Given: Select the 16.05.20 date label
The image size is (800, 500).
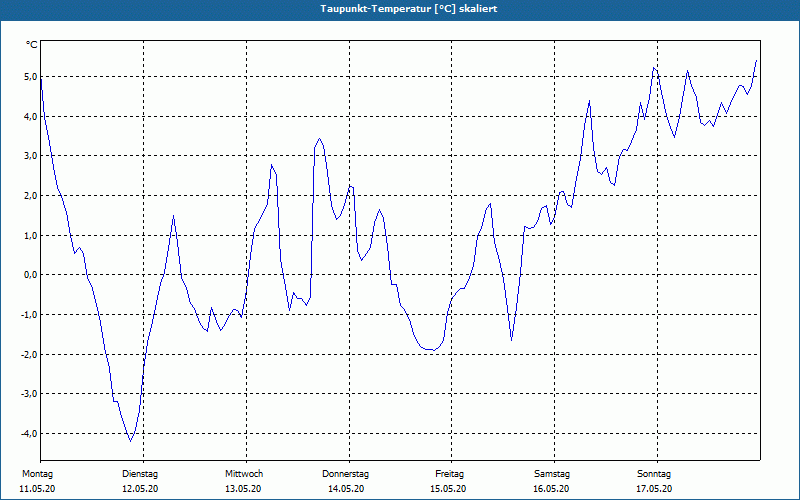Looking at the screenshot, I should pos(551,489).
